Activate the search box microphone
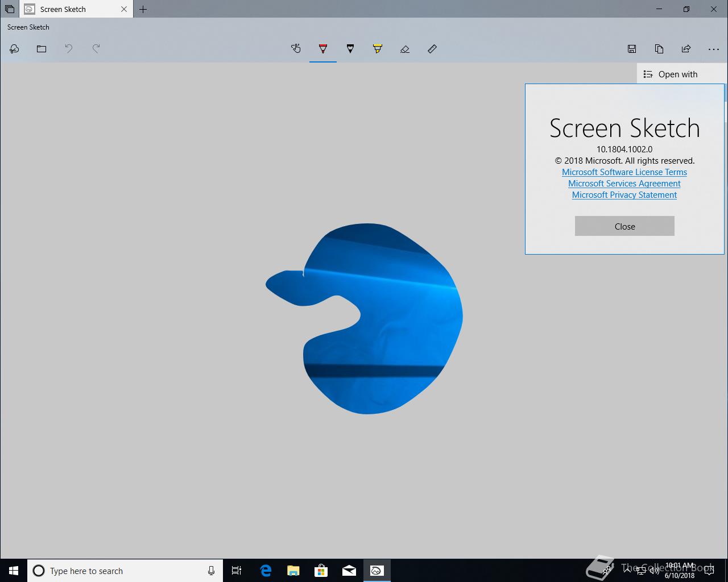Screen dimensions: 728x582 click(211, 571)
